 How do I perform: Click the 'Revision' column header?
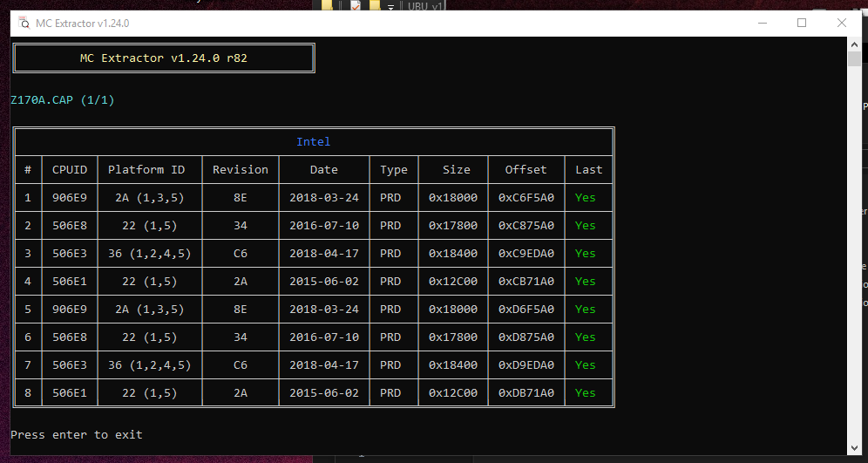(241, 169)
